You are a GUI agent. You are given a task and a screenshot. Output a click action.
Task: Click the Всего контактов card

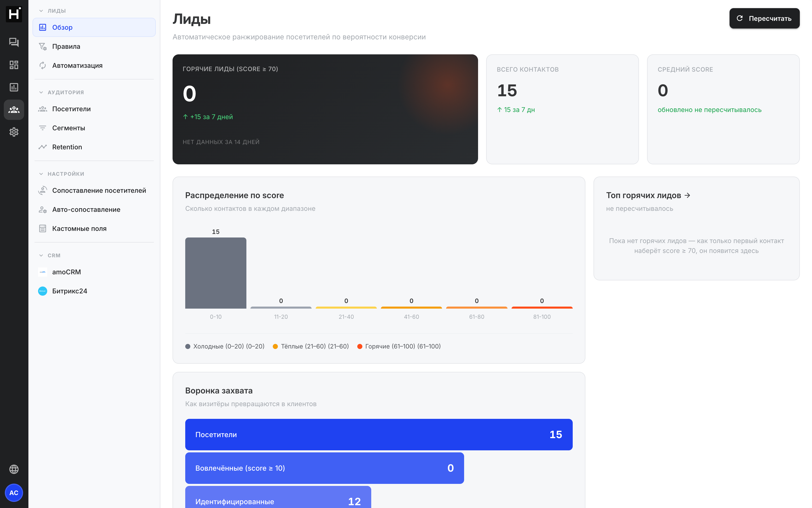[562, 109]
